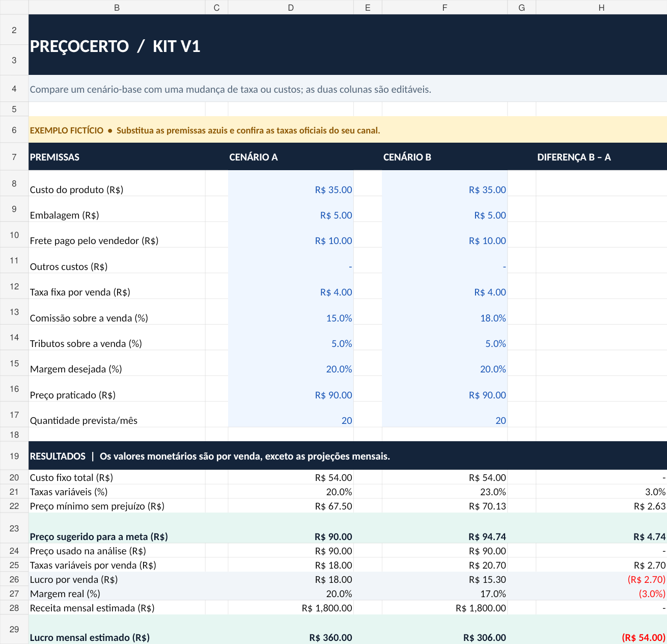Click Cenário A Taxa fixa R$ 4.00 cell
This screenshot has height=644, width=667.
291,286
